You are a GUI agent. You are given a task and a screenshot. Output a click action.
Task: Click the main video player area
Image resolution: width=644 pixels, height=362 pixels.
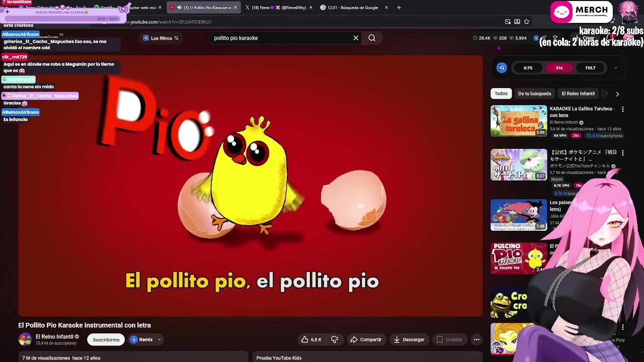click(251, 186)
